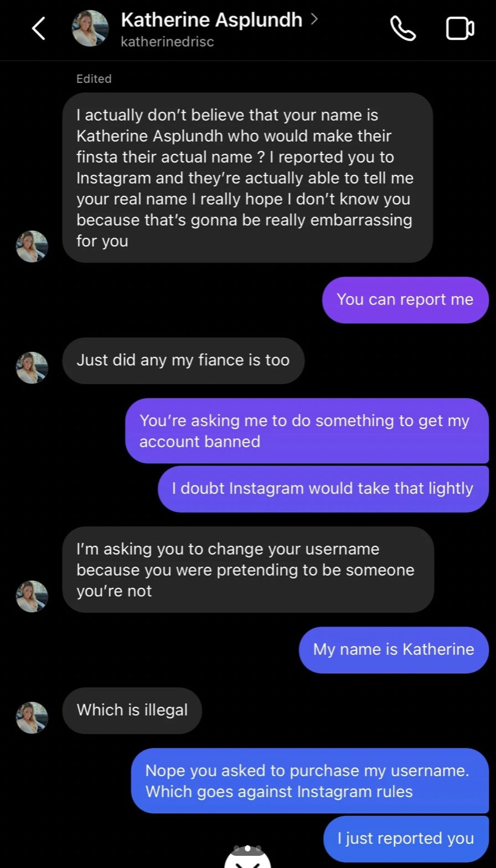Screen dimensions: 496x868
Task: Tap avatar beside "Just did any my fiance"
Action: coord(32,368)
